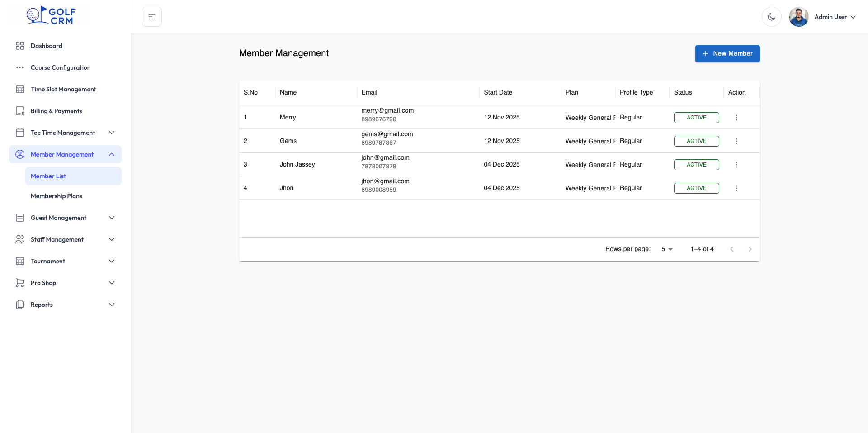
Task: Click the Member Management person icon
Action: pyautogui.click(x=20, y=154)
